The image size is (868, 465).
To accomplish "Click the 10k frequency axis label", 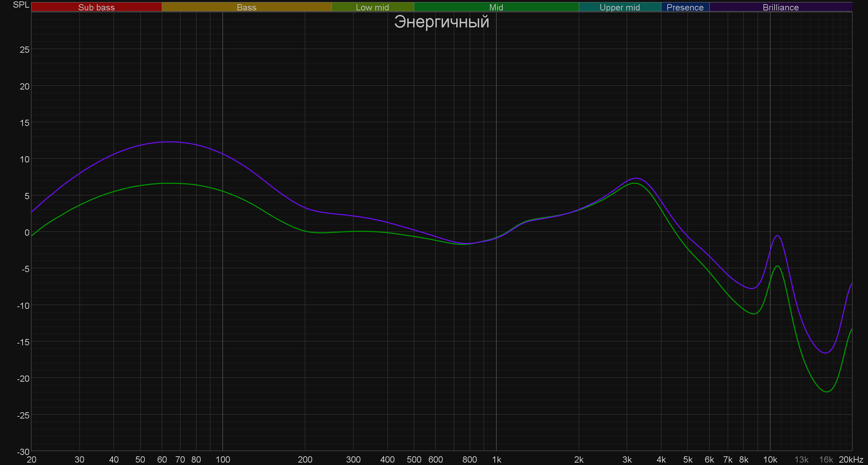I will 770,460.
